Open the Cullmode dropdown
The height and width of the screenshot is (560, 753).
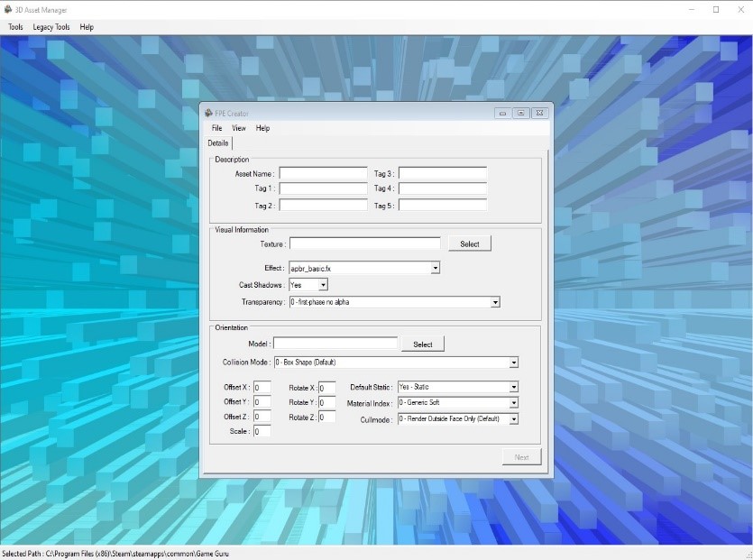(514, 419)
